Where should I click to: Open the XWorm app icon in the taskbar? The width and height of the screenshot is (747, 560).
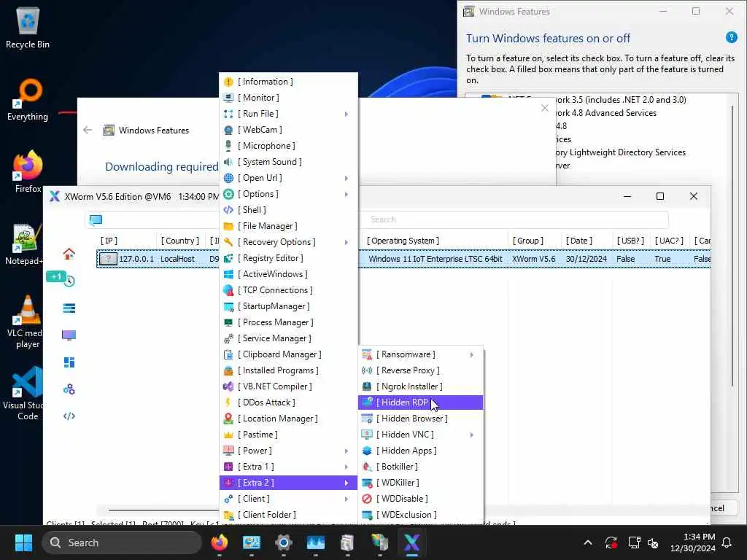[x=411, y=542]
